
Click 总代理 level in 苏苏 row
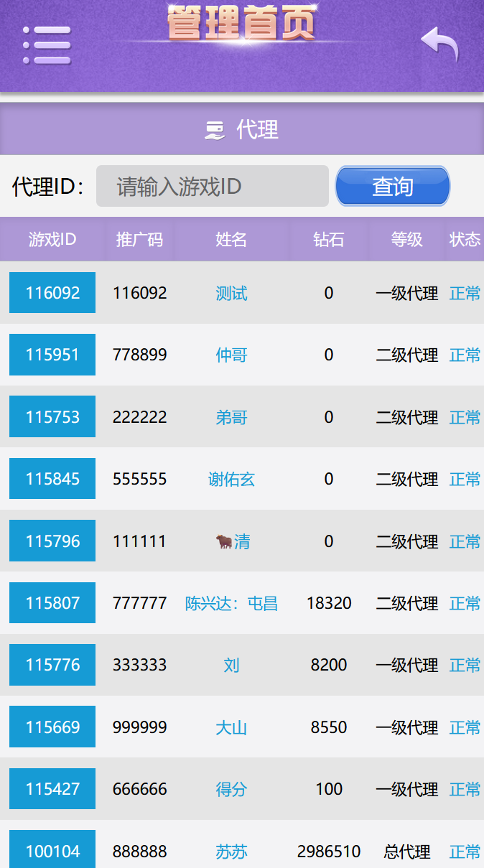[406, 851]
